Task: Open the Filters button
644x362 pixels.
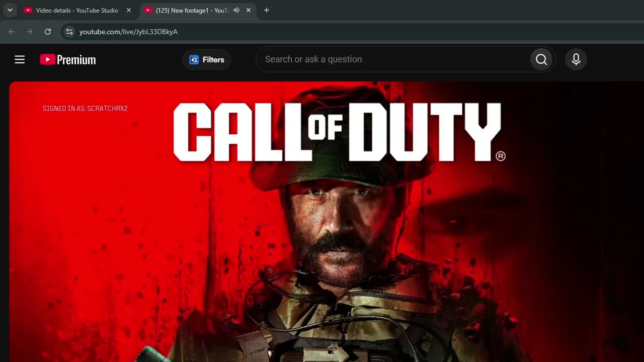Action: (207, 59)
